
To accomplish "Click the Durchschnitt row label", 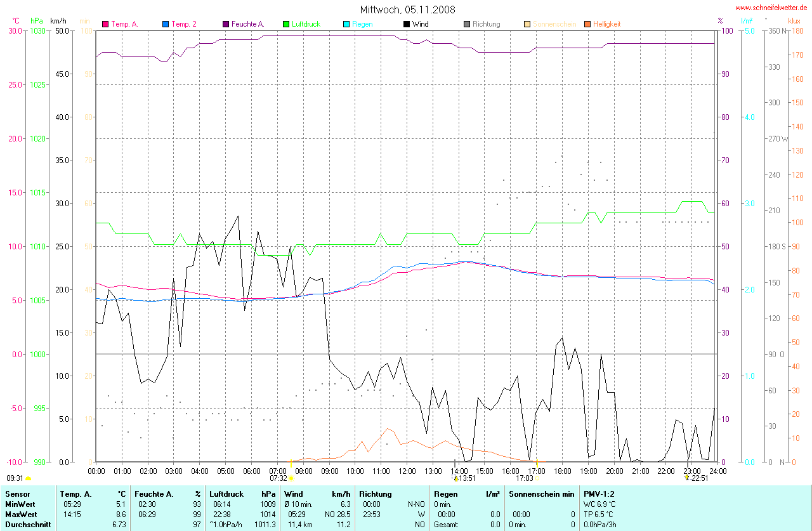I will (27, 525).
